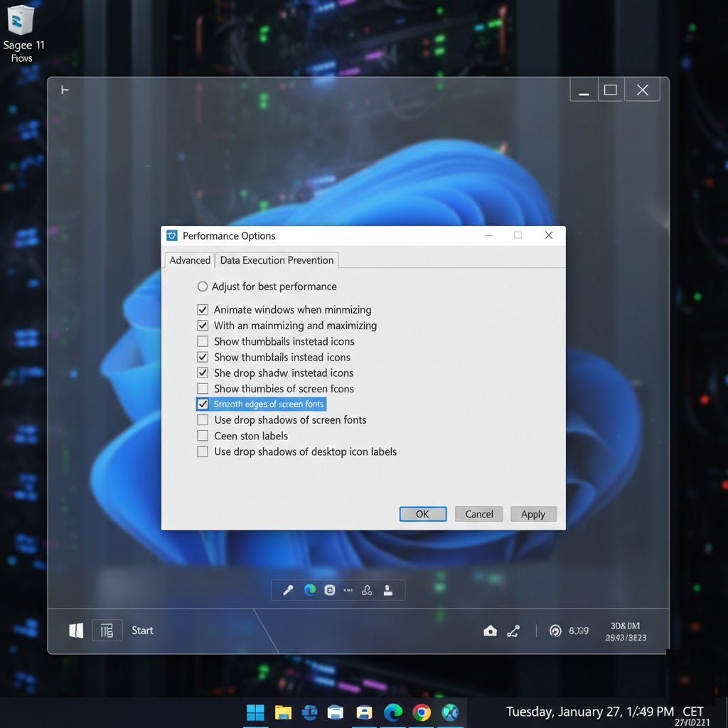Click the Cancel button
Screen dimensions: 728x728
click(478, 514)
